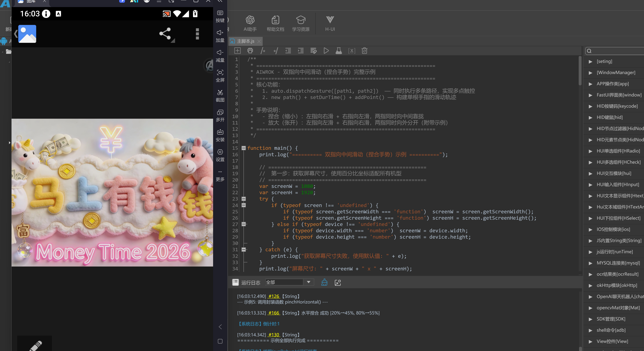Open 多开 multi-instance in emulator sidebar
Viewport: 644px width, 351px height.
pyautogui.click(x=220, y=116)
